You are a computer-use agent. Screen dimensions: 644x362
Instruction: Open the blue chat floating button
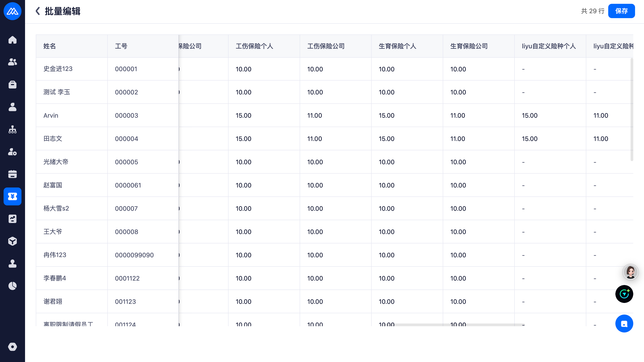[x=624, y=324]
